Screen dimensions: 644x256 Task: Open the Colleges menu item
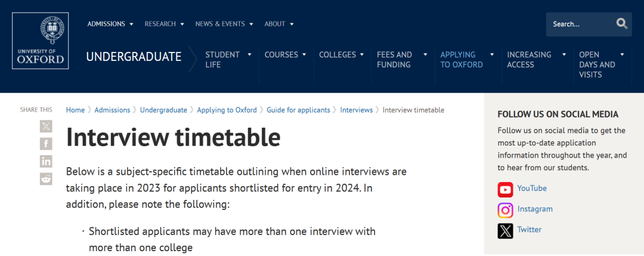[x=342, y=55]
